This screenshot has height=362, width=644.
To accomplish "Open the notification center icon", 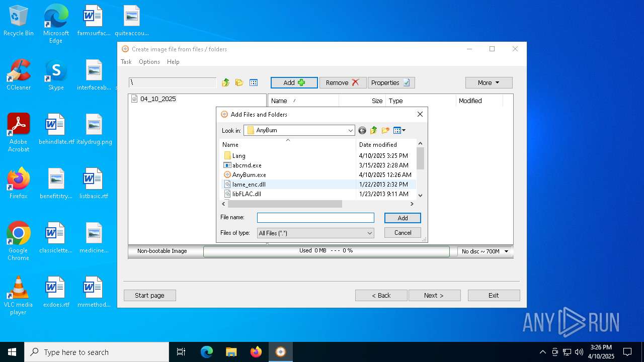I will 627,352.
